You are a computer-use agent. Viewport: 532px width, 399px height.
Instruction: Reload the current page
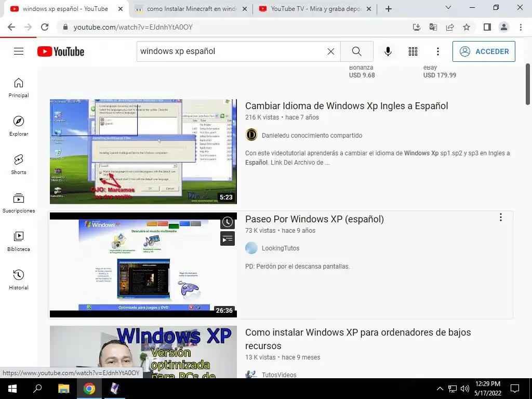tap(45, 27)
